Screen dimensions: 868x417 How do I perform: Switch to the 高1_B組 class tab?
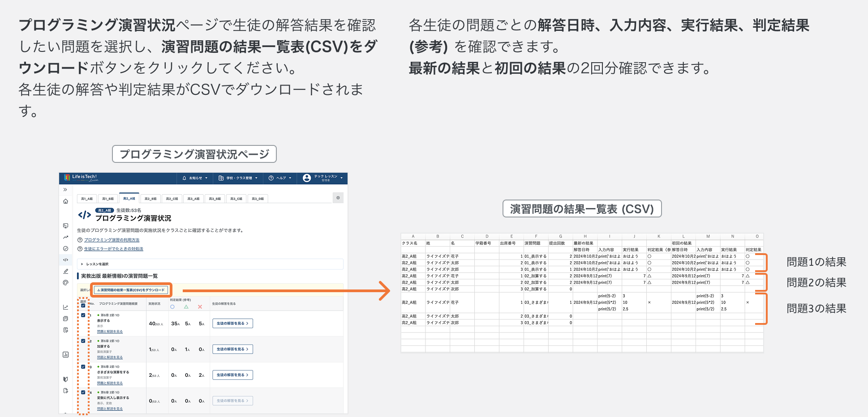108,199
